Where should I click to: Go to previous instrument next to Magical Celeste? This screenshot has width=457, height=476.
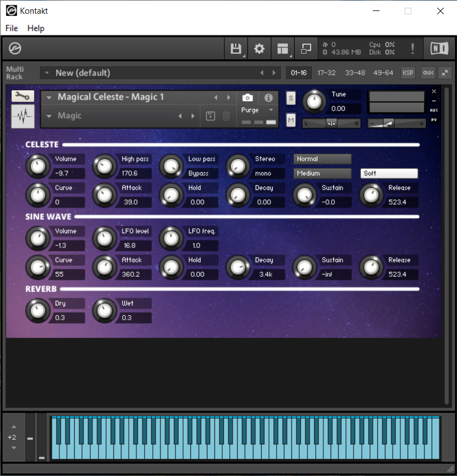click(216, 97)
